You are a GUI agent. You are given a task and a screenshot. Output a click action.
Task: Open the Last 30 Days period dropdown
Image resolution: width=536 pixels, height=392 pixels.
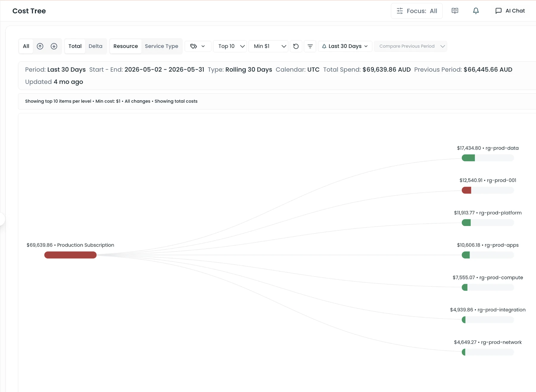(x=345, y=46)
